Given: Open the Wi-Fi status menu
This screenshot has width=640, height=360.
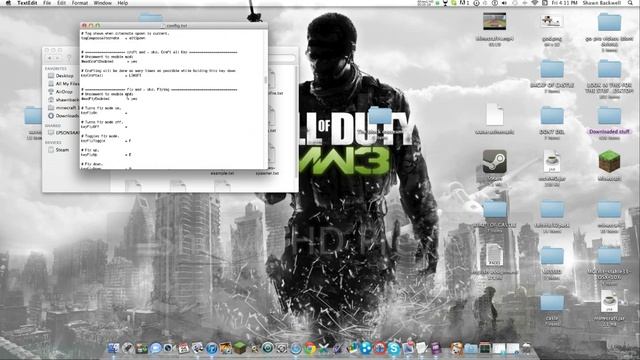Looking at the screenshot, I should tap(534, 3).
